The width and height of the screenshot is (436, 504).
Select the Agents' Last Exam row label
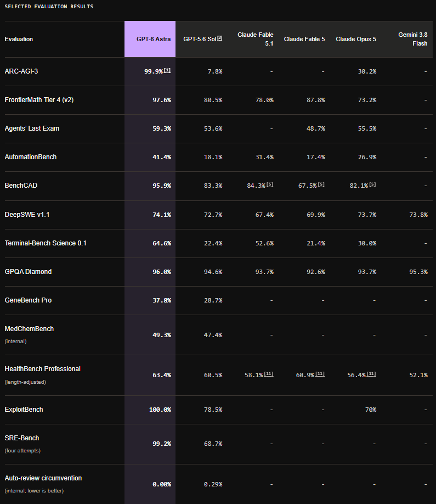(32, 128)
